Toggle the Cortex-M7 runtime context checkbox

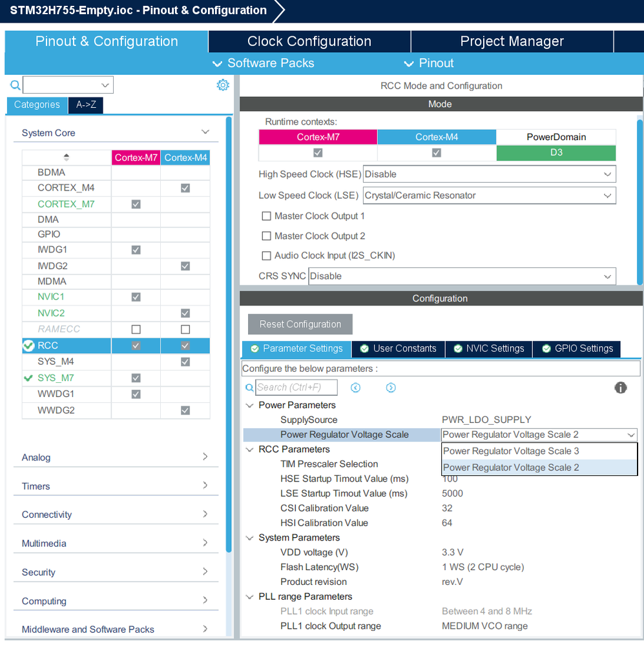click(318, 152)
